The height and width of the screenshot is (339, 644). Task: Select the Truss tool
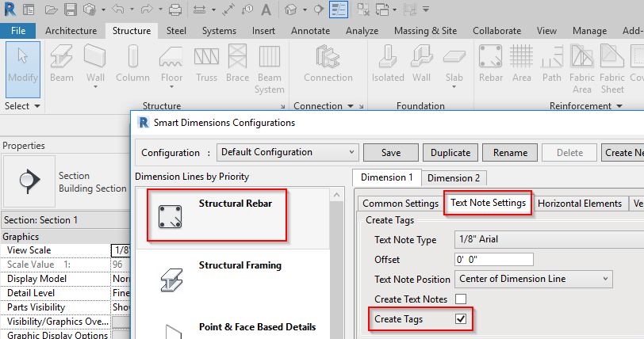coord(206,63)
